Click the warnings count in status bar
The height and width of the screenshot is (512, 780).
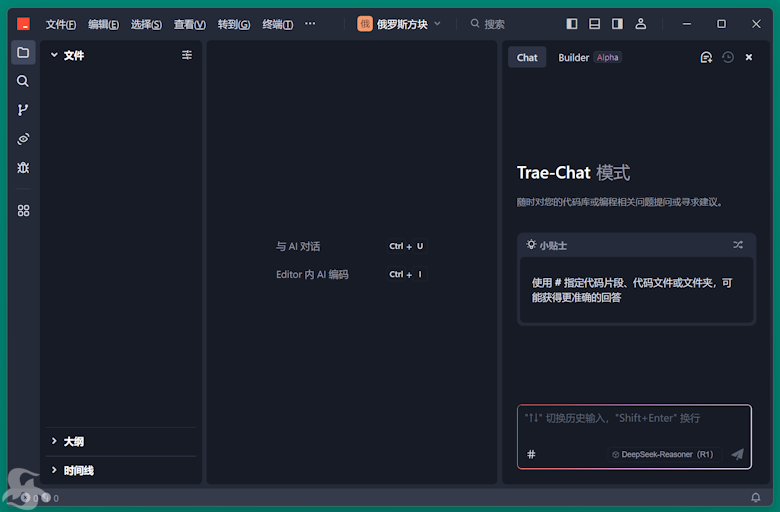[50, 498]
